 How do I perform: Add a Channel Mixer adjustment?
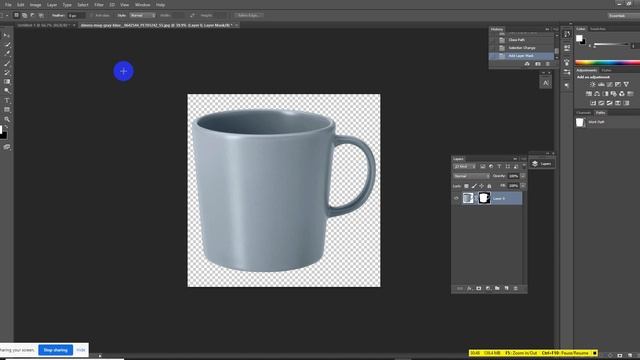tap(622, 94)
